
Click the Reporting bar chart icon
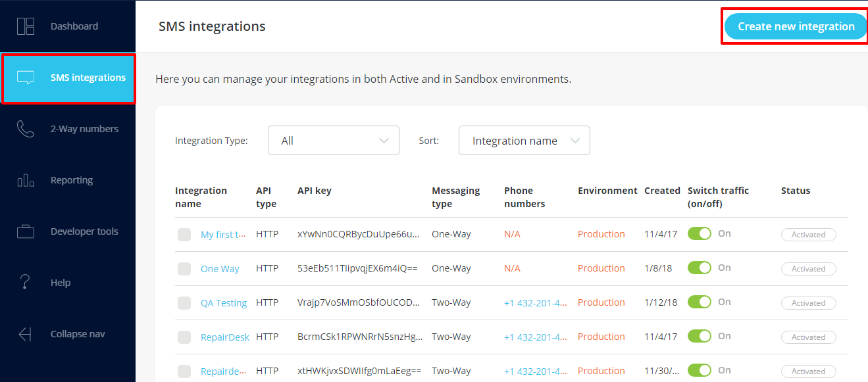(26, 180)
